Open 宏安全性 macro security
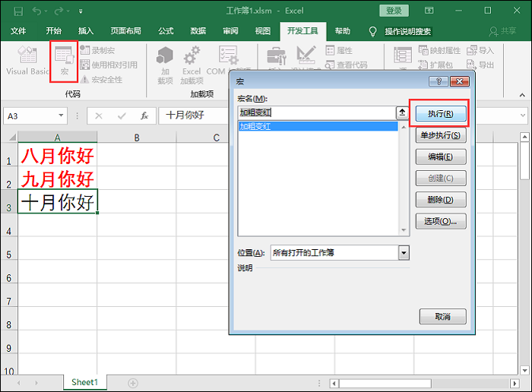This screenshot has width=532, height=392. [101, 79]
